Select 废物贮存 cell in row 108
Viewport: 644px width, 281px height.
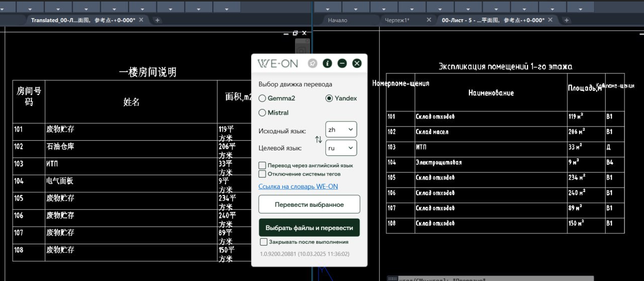coord(60,249)
